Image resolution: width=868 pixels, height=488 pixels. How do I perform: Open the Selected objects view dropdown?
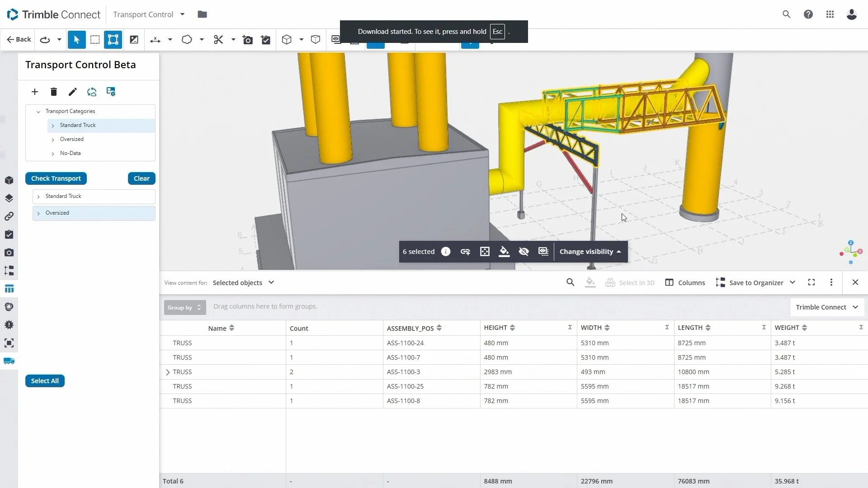[x=243, y=283]
